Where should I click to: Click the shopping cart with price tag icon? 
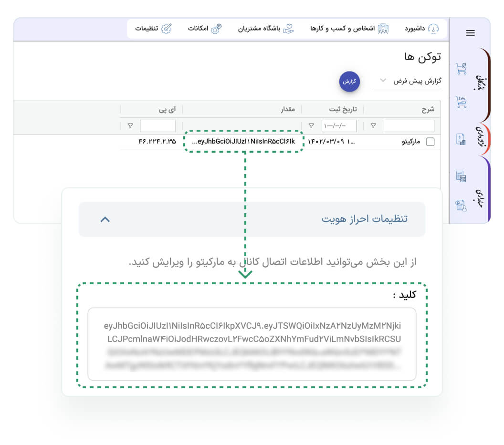tap(461, 69)
